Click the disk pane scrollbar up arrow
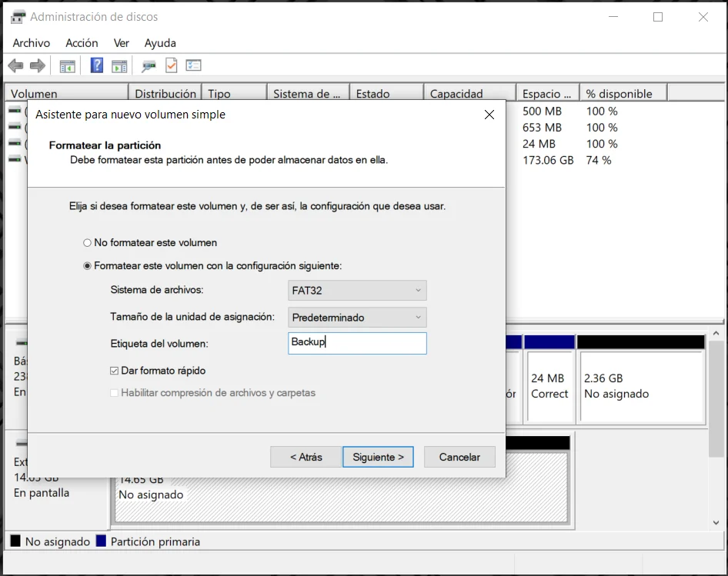This screenshot has height=576, width=728. (x=716, y=333)
